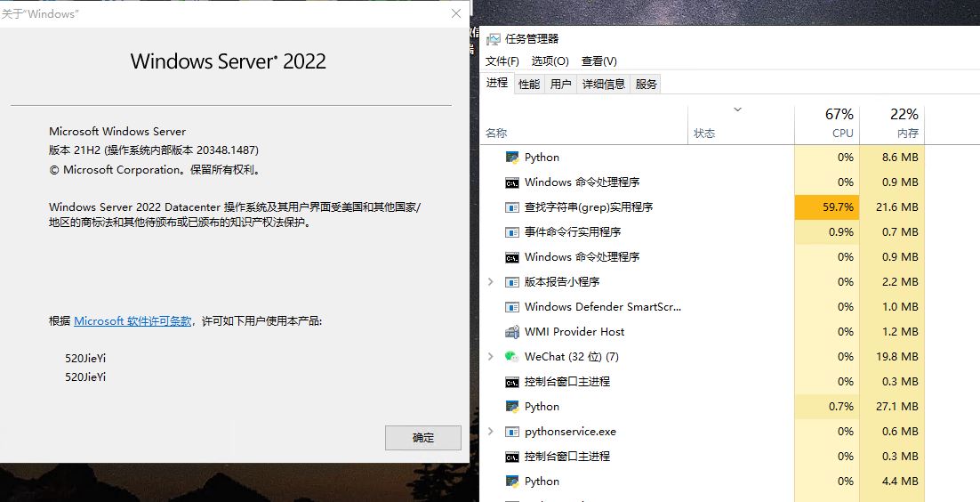Screen dimensions: 980x502
Task: Click 确定 in the About Windows dialog
Action: pyautogui.click(x=423, y=438)
